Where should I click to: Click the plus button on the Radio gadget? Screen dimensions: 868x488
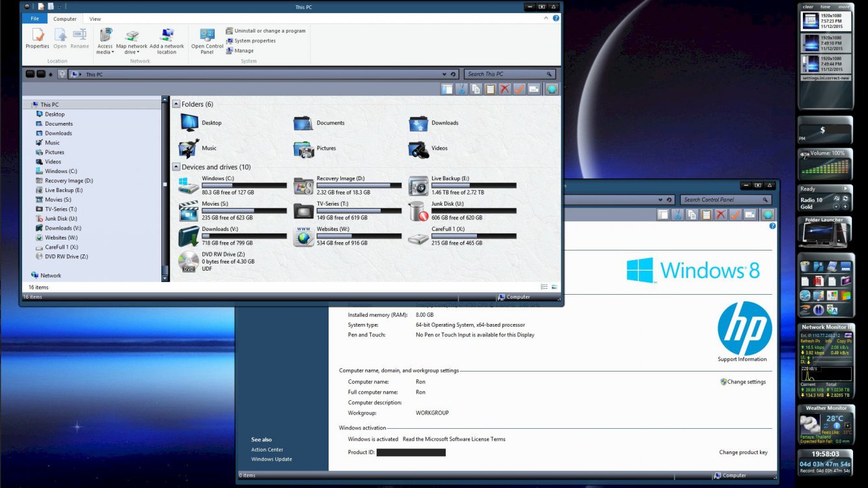(845, 206)
